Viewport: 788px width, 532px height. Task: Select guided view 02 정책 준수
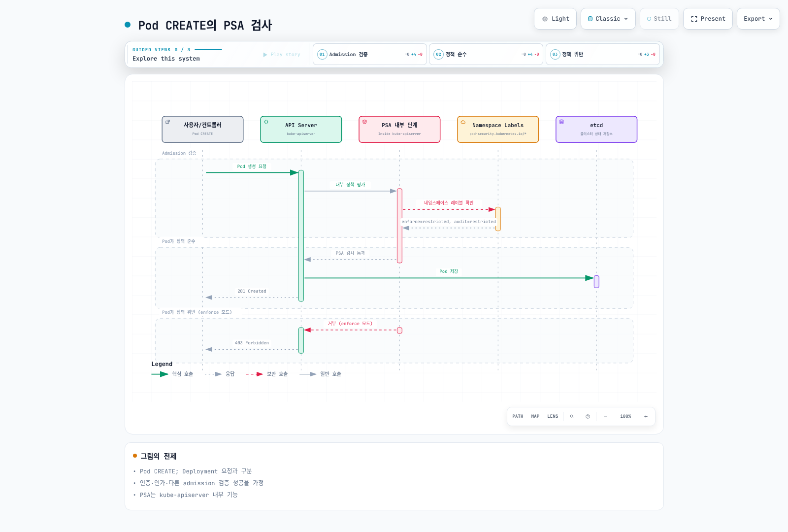[x=486, y=54]
